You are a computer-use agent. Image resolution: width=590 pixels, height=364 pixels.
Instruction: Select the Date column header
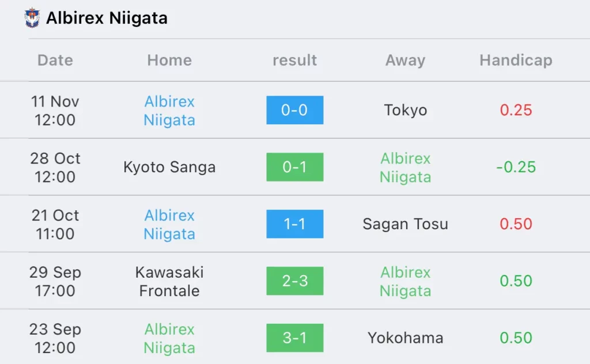coord(55,60)
